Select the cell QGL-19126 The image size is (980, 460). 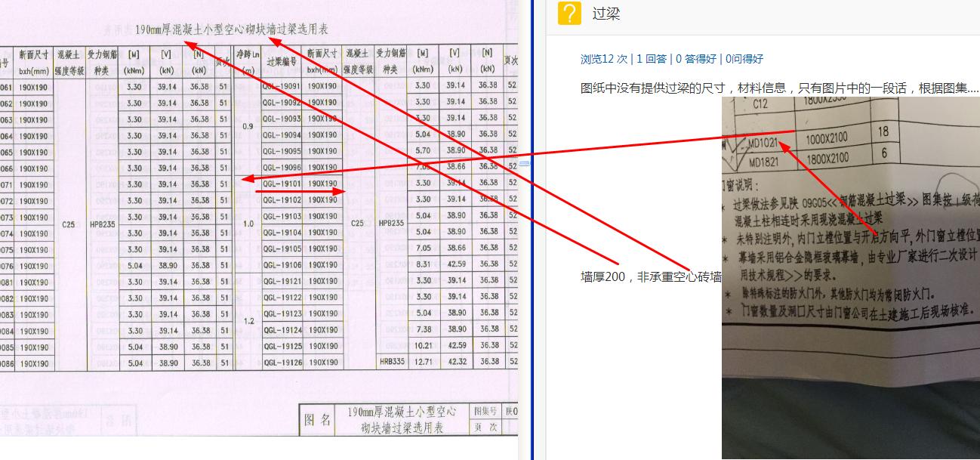(282, 363)
